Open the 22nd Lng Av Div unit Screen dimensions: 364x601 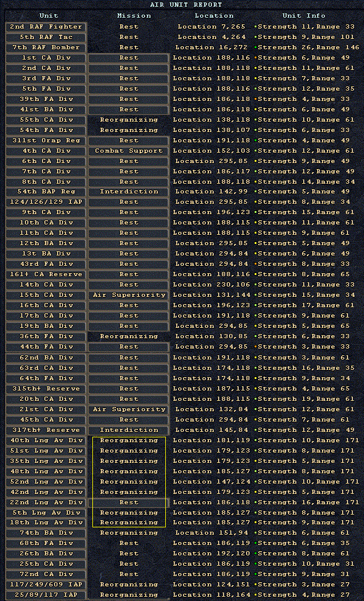[46, 502]
